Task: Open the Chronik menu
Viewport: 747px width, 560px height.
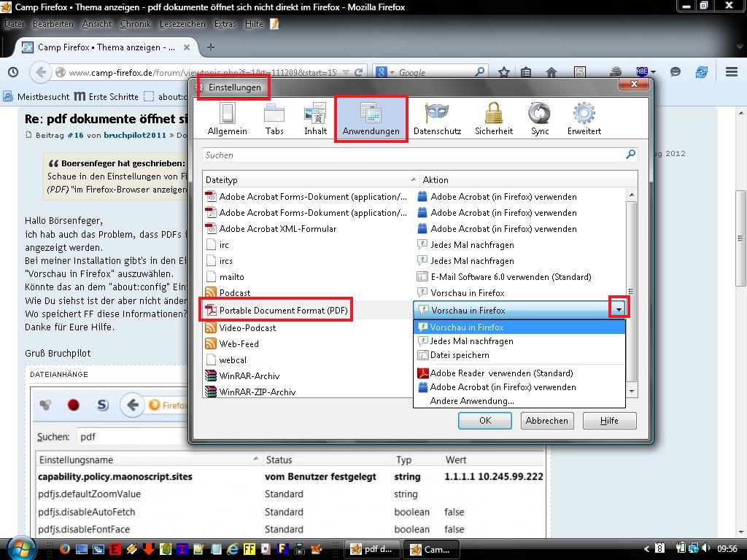Action: (135, 24)
